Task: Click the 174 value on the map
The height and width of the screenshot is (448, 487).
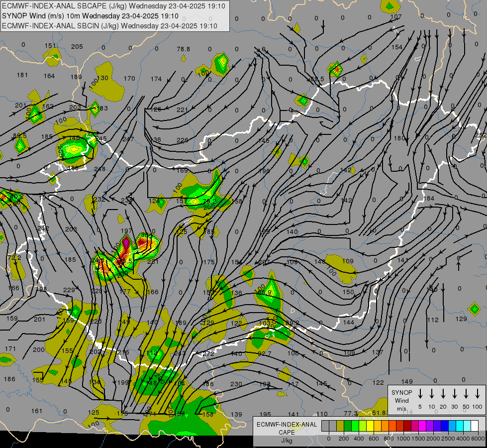Action: click(156, 79)
